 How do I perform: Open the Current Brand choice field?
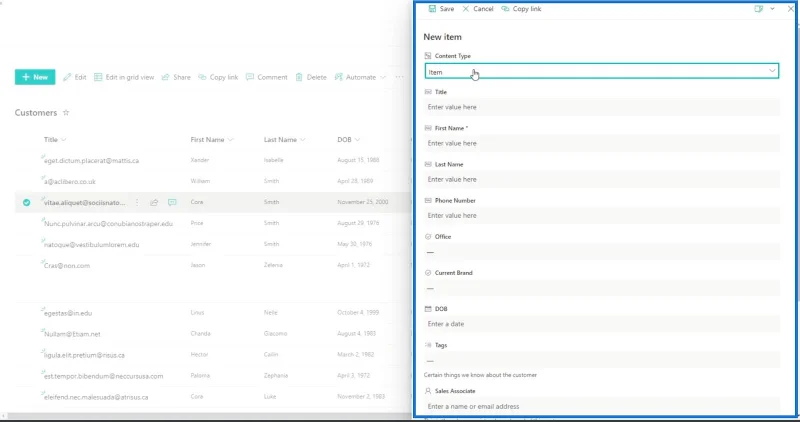pos(602,288)
